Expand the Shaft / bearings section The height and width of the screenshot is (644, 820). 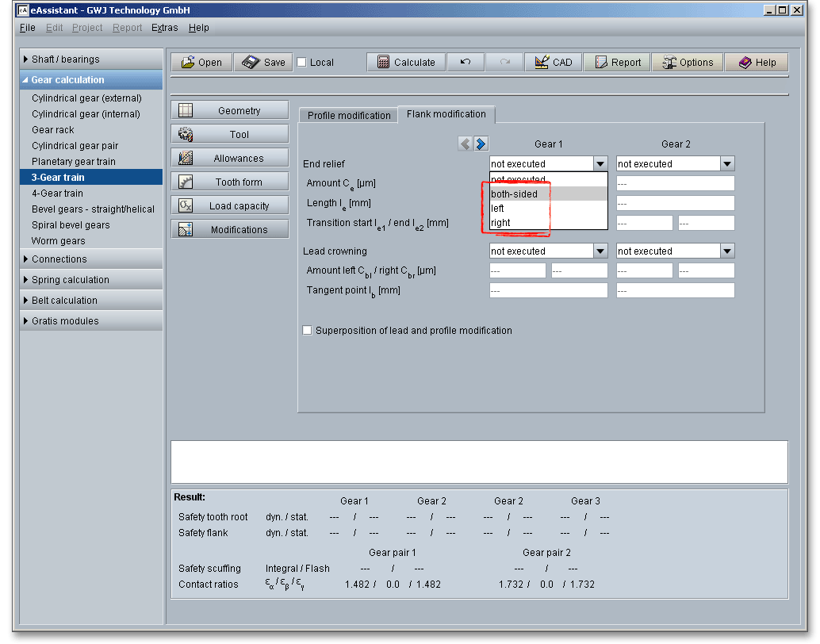click(x=66, y=59)
